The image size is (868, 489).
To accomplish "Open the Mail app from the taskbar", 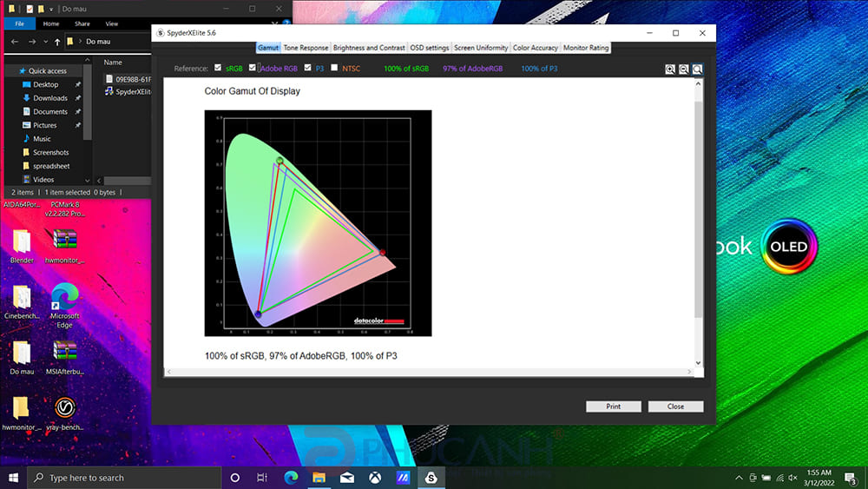I will [347, 478].
